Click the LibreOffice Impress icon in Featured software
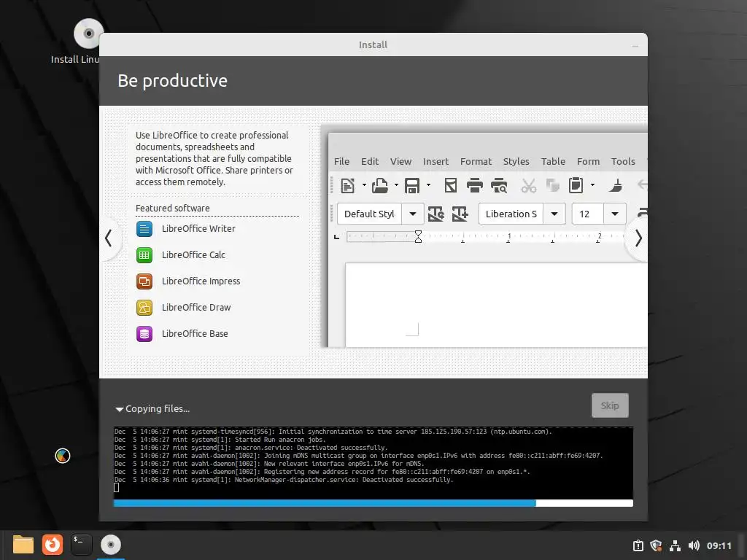The height and width of the screenshot is (560, 747). (x=144, y=281)
